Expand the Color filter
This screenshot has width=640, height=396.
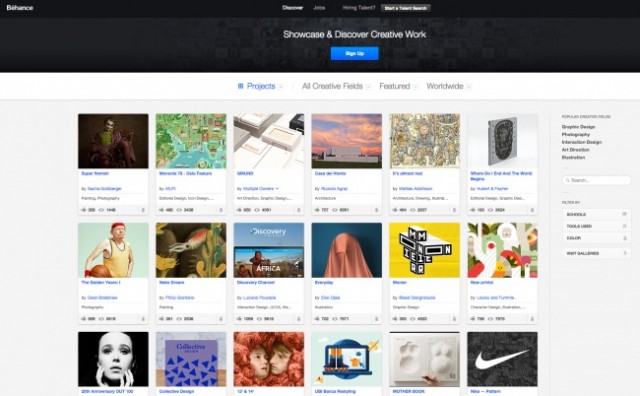click(x=596, y=238)
